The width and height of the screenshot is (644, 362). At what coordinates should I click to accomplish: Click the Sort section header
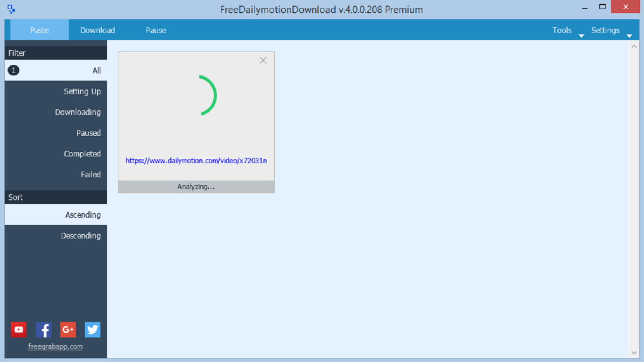[56, 197]
